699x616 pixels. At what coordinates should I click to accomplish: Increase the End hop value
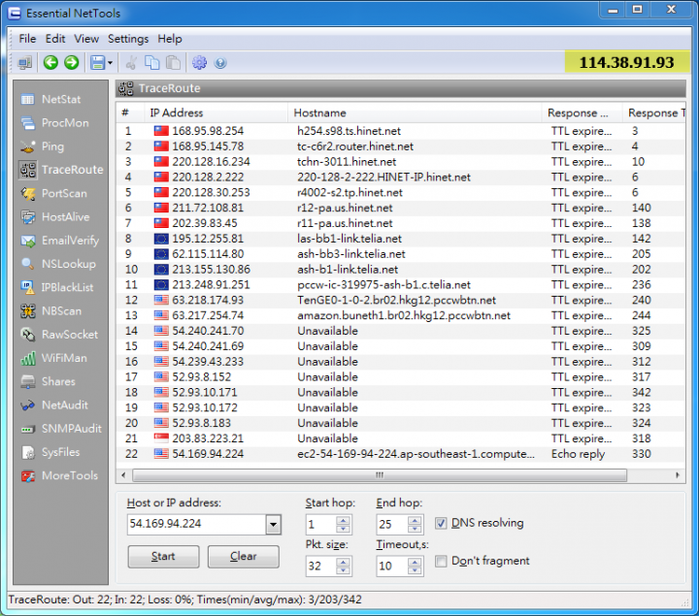415,520
